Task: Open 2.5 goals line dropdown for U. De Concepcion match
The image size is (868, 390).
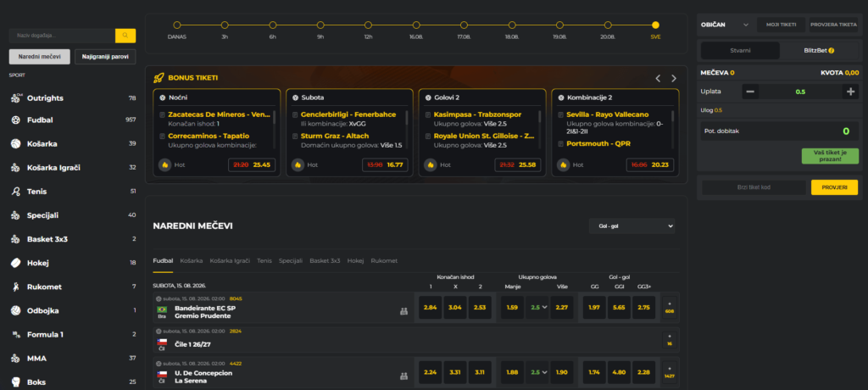Action: click(x=537, y=372)
